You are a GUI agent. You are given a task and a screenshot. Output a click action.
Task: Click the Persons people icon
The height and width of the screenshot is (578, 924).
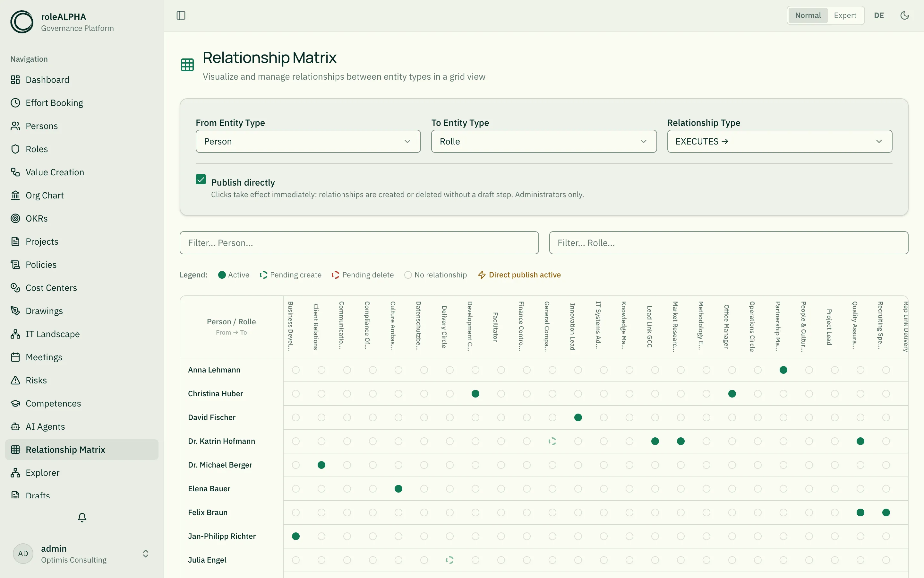click(15, 126)
